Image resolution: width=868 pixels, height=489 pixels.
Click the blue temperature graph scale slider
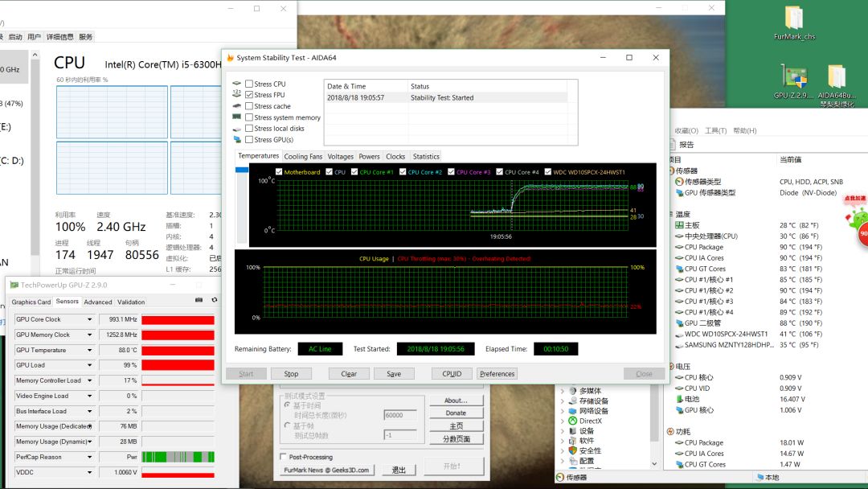(242, 170)
